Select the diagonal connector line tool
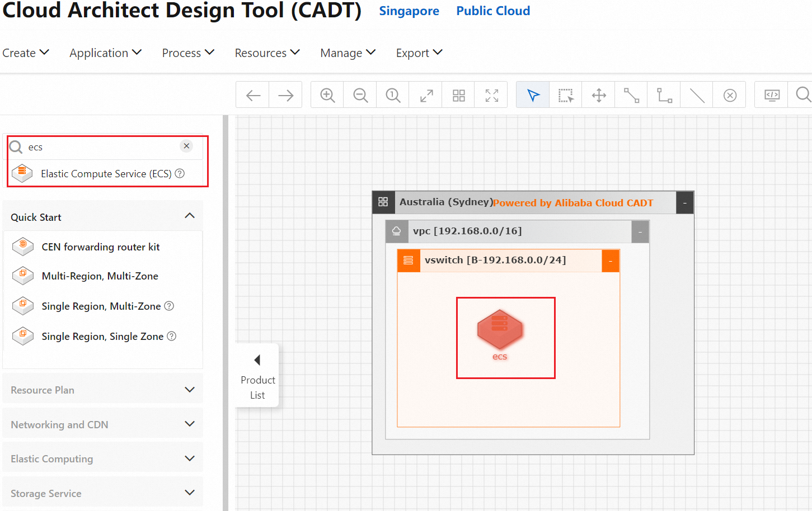Viewport: 812px width, 511px height. 631,95
